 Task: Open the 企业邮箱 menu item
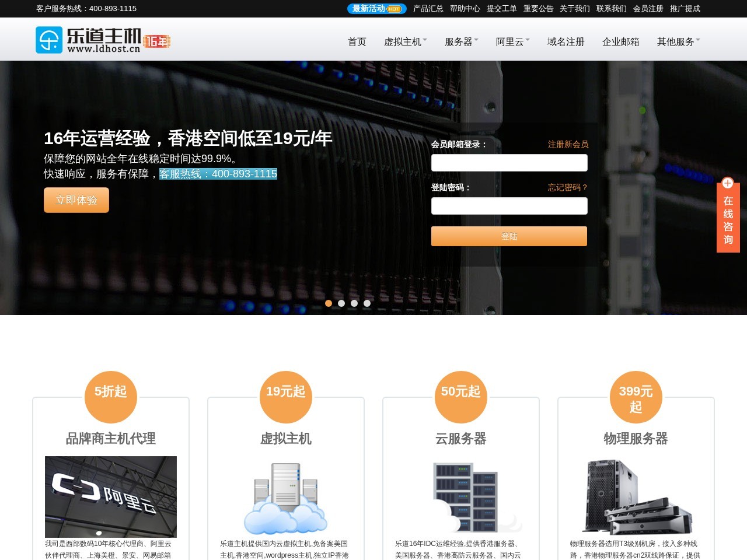tap(620, 42)
